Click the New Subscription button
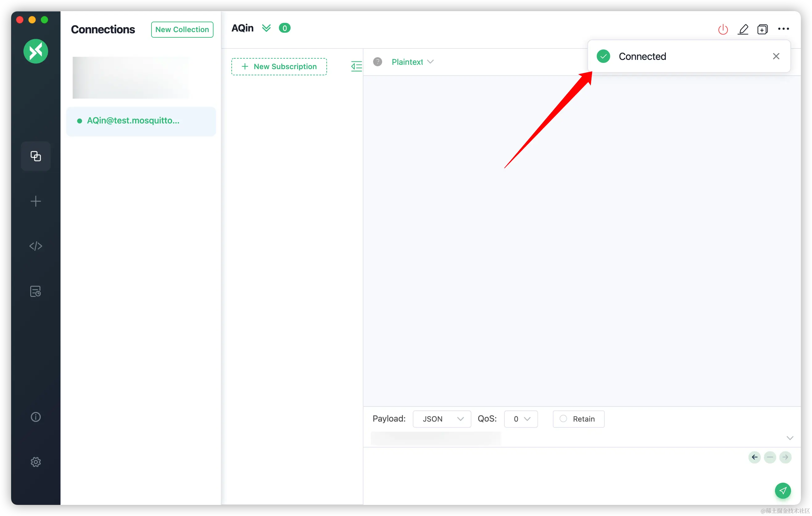This screenshot has width=812, height=516. click(x=279, y=66)
